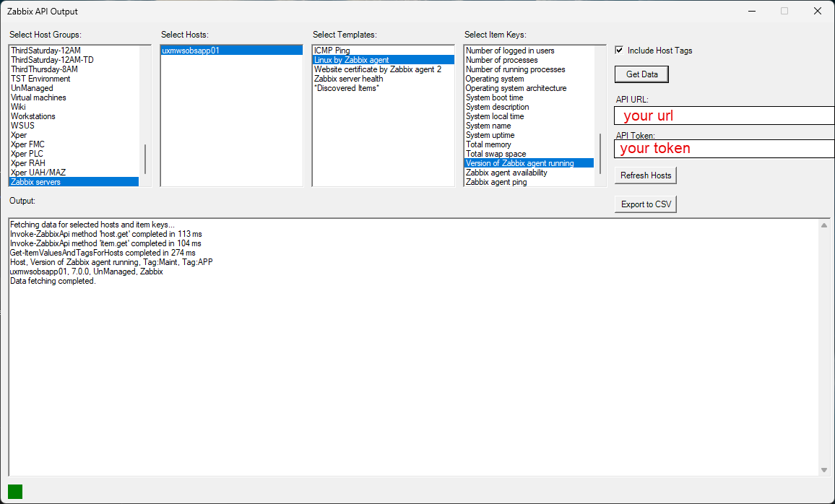Choose the Total memory item key
This screenshot has width=835, height=504.
pos(488,144)
